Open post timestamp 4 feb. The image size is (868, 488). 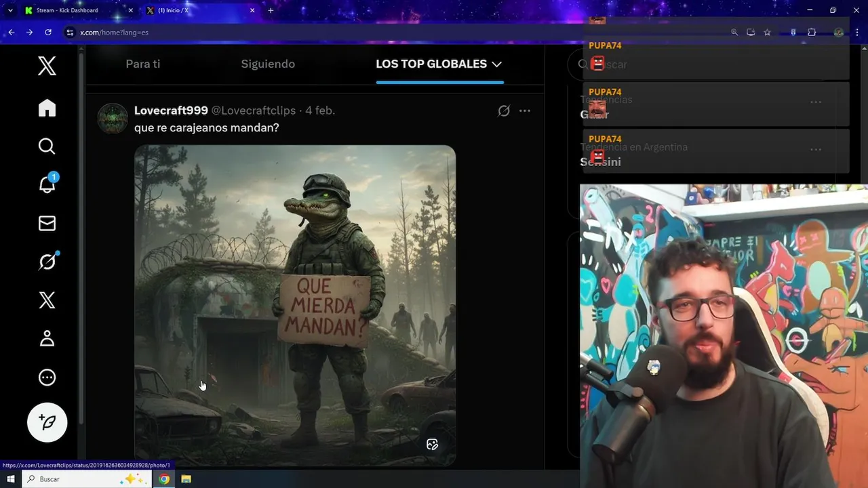(x=320, y=110)
